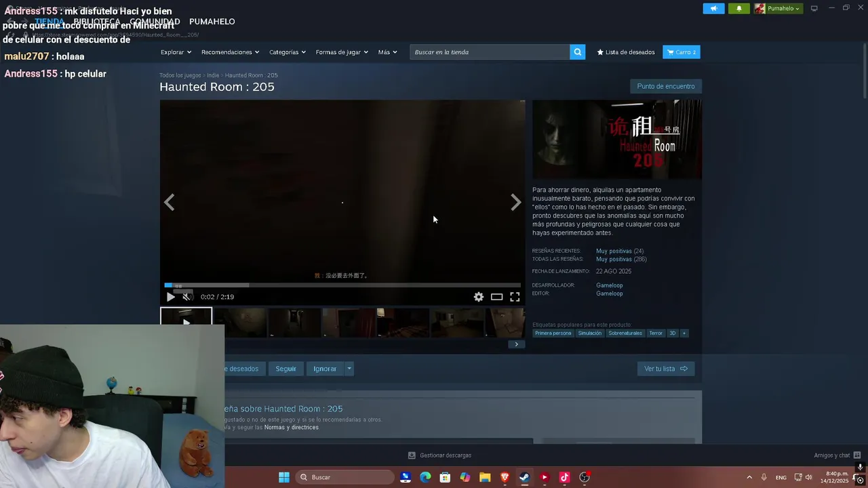Open editor Gameloop link

tap(610, 293)
